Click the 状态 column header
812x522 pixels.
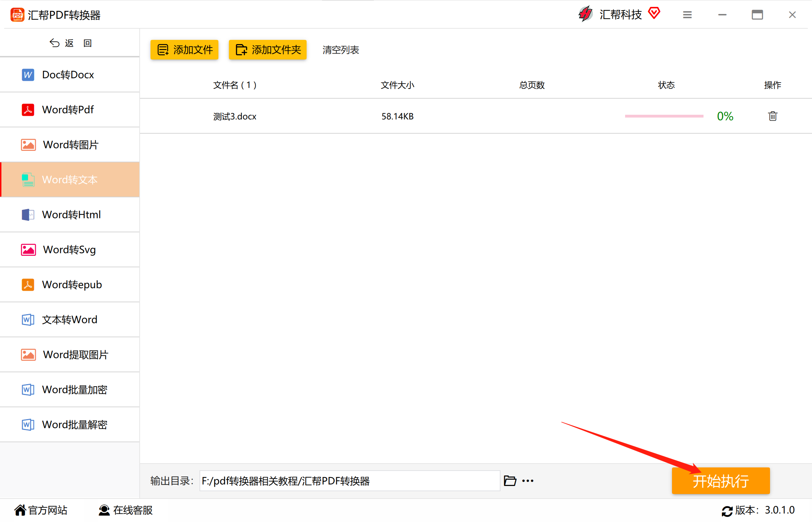point(666,85)
